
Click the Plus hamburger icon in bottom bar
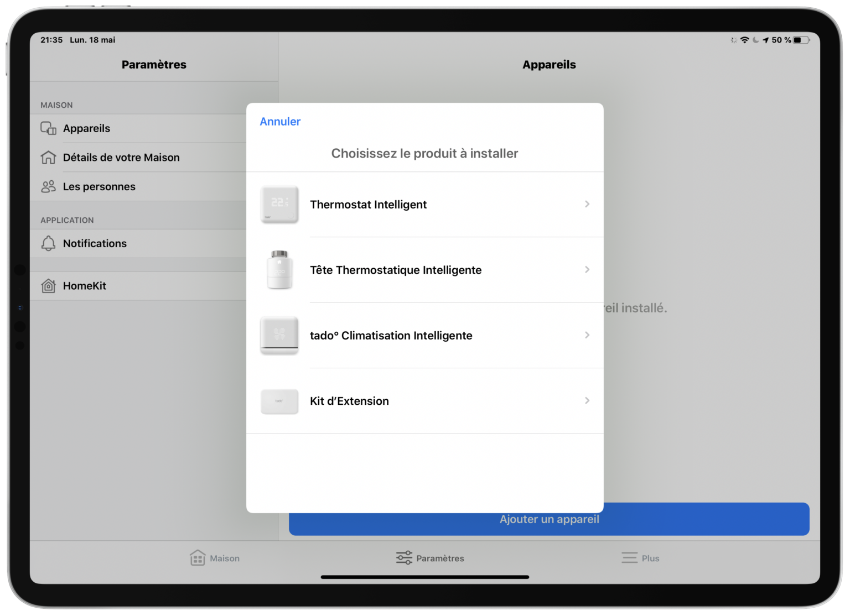click(x=629, y=558)
